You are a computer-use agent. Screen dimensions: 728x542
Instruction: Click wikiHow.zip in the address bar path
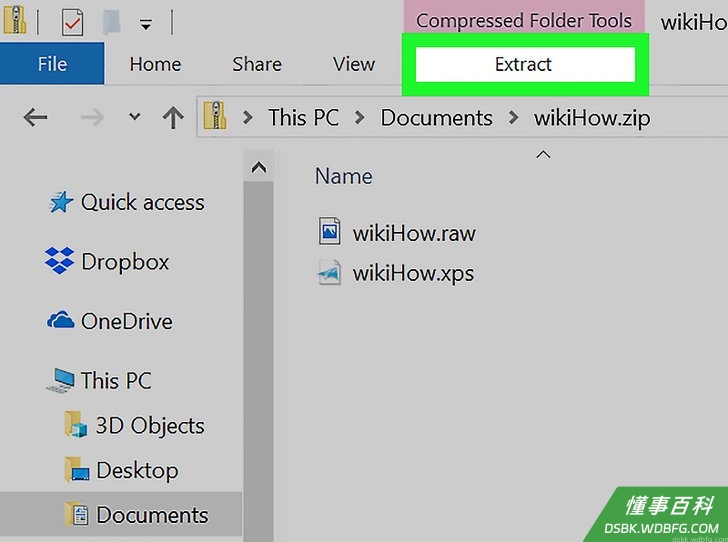[x=592, y=118]
